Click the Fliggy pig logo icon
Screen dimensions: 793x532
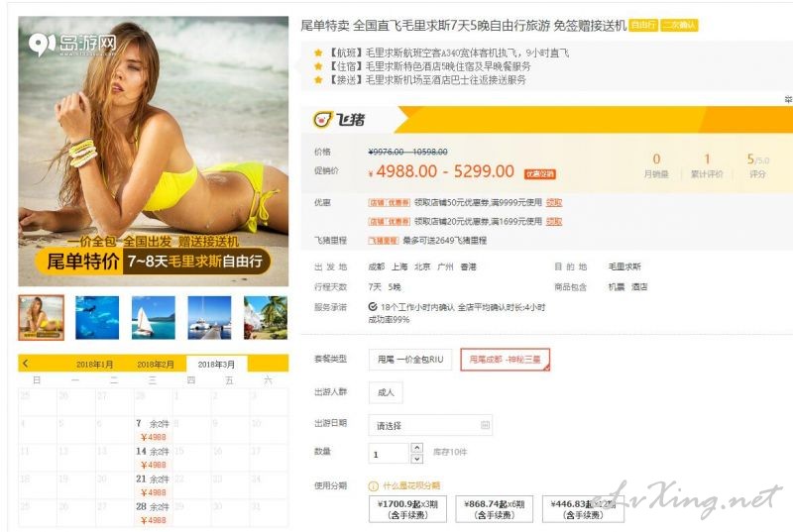[x=323, y=119]
